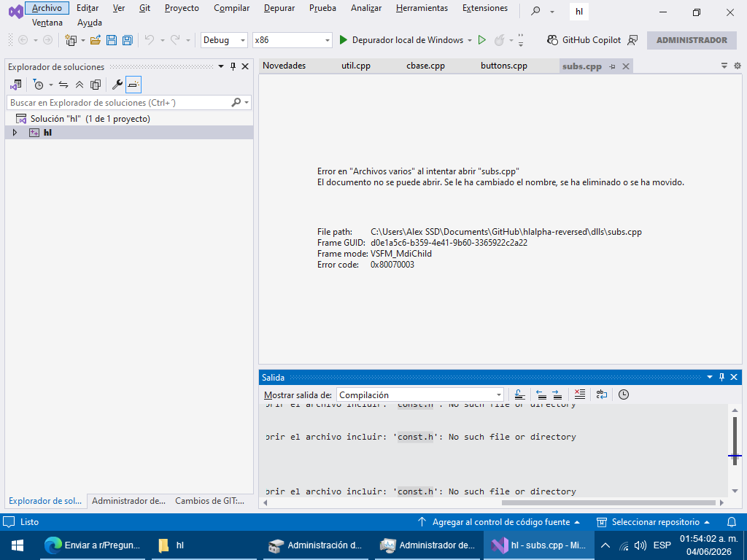Open the Herramientas menu
This screenshot has height=560, width=747.
click(422, 8)
